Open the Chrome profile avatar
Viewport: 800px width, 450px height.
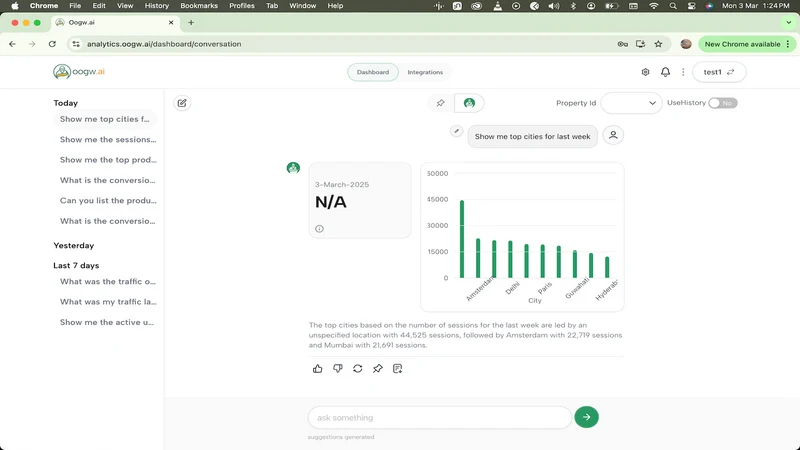coord(686,44)
